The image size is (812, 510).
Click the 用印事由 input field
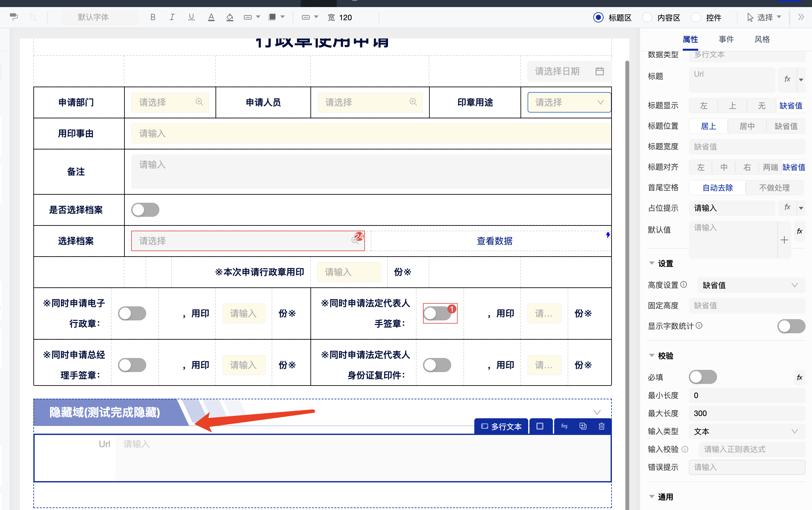tap(370, 133)
